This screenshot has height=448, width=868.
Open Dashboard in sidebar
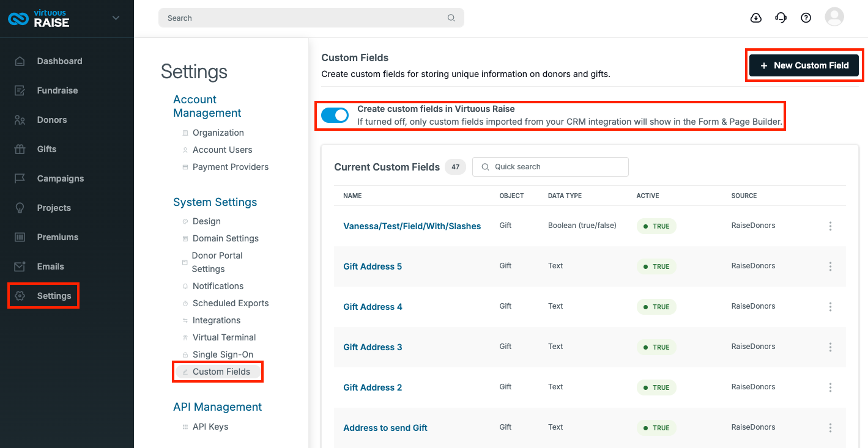[x=59, y=61]
